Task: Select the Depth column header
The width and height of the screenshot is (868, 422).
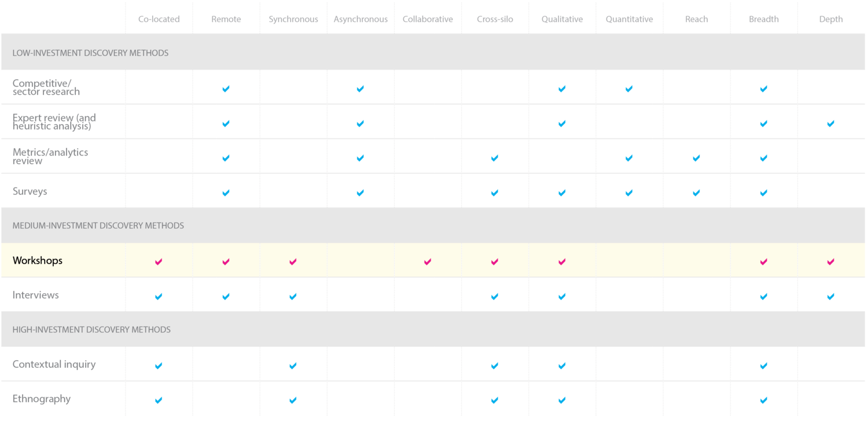Action: tap(830, 19)
